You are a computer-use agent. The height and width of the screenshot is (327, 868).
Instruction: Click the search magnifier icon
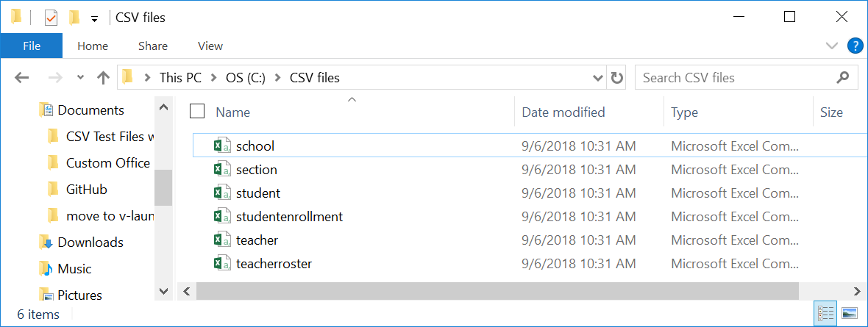[x=842, y=77]
